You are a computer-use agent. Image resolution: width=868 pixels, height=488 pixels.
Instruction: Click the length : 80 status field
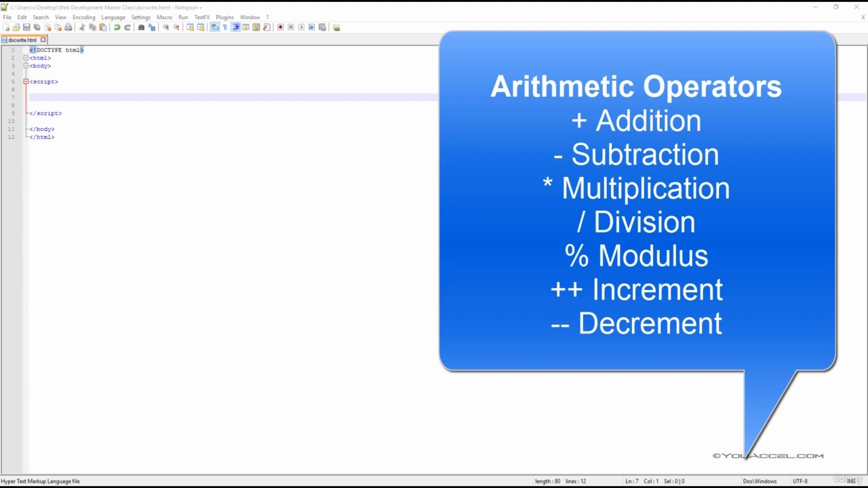548,481
